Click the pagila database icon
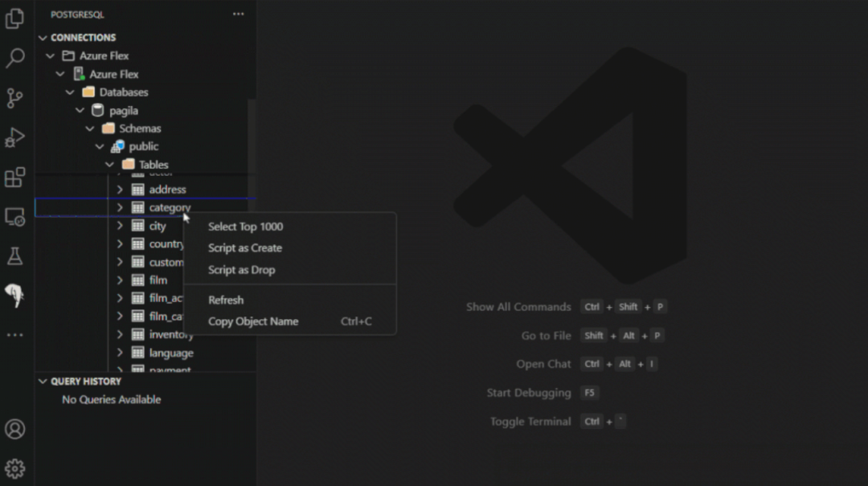 [98, 110]
